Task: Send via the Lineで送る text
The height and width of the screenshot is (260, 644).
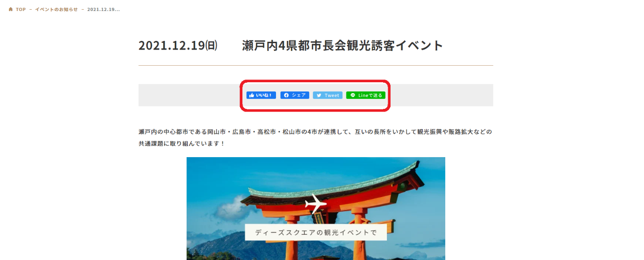Action: coord(370,96)
